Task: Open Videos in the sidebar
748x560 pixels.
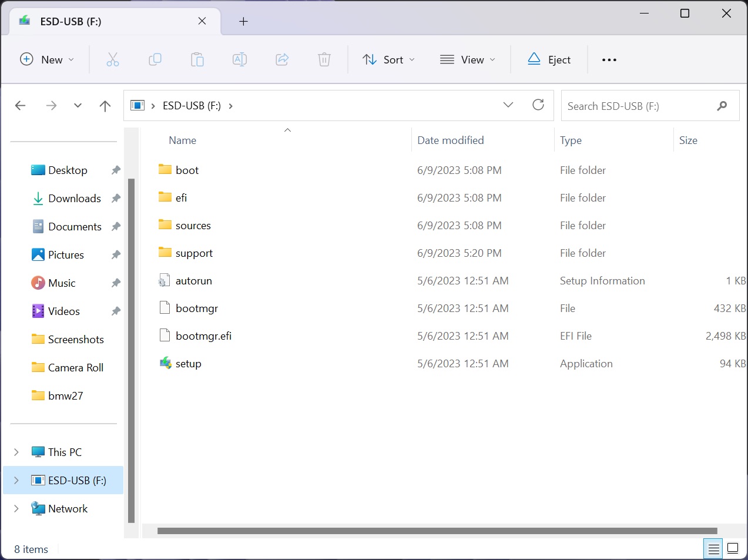Action: click(63, 311)
